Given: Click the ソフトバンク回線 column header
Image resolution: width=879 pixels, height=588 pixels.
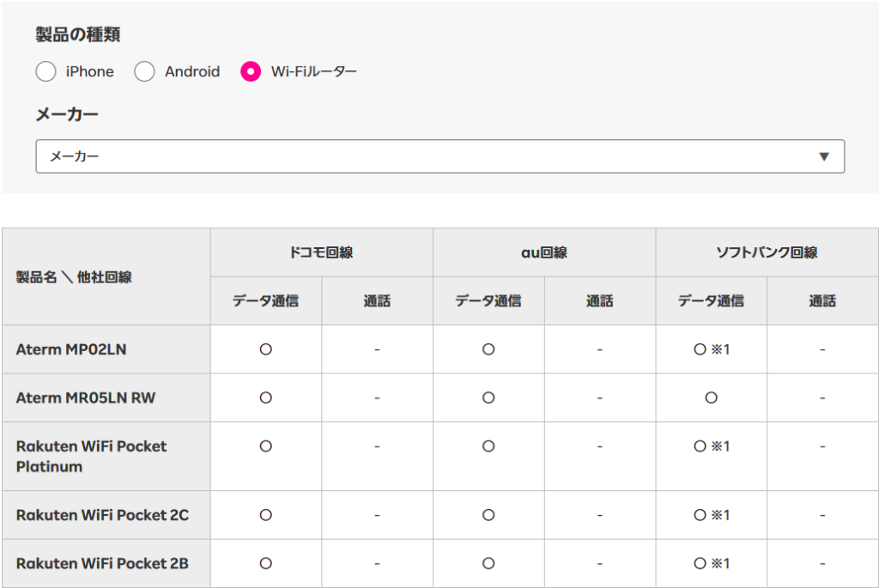Looking at the screenshot, I should click(x=767, y=252).
